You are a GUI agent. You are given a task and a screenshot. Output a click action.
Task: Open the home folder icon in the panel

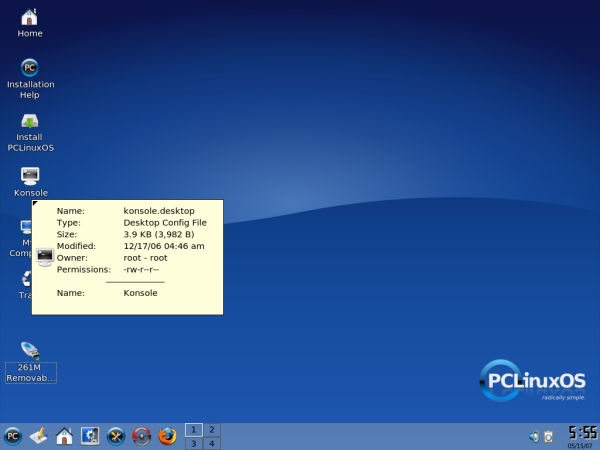[64, 436]
